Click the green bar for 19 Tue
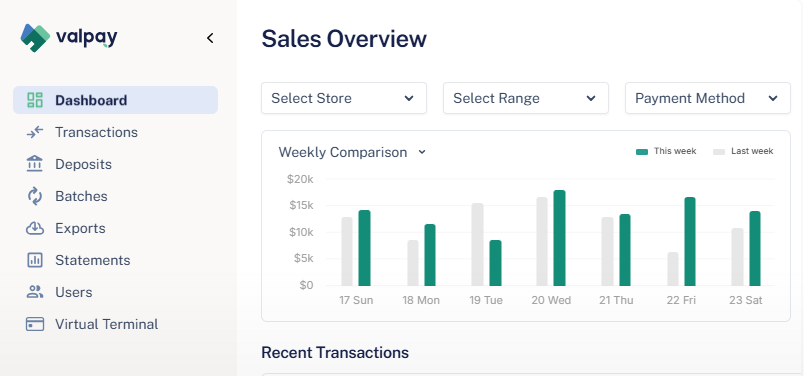804x376 pixels. coord(495,263)
